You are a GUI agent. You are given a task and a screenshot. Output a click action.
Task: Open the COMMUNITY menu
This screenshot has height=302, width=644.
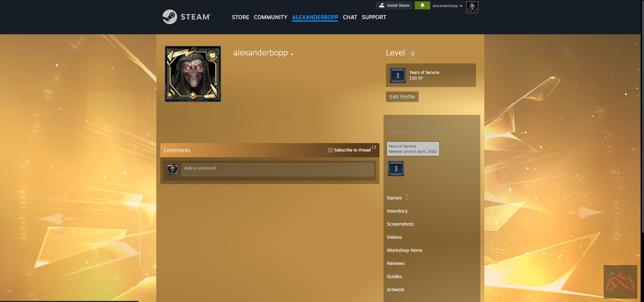click(270, 17)
